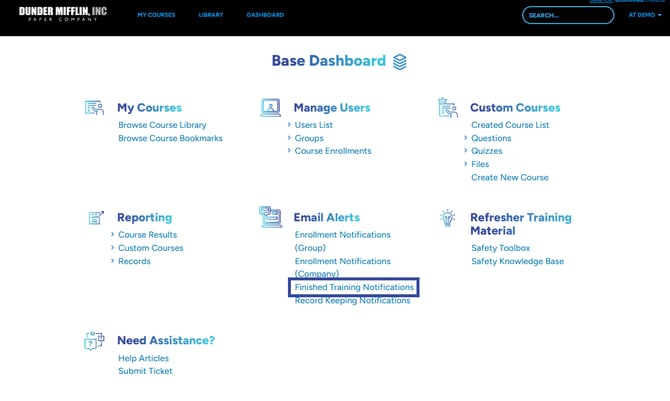Click the Custom Courses section icon
This screenshot has height=401, width=670.
coord(447,108)
